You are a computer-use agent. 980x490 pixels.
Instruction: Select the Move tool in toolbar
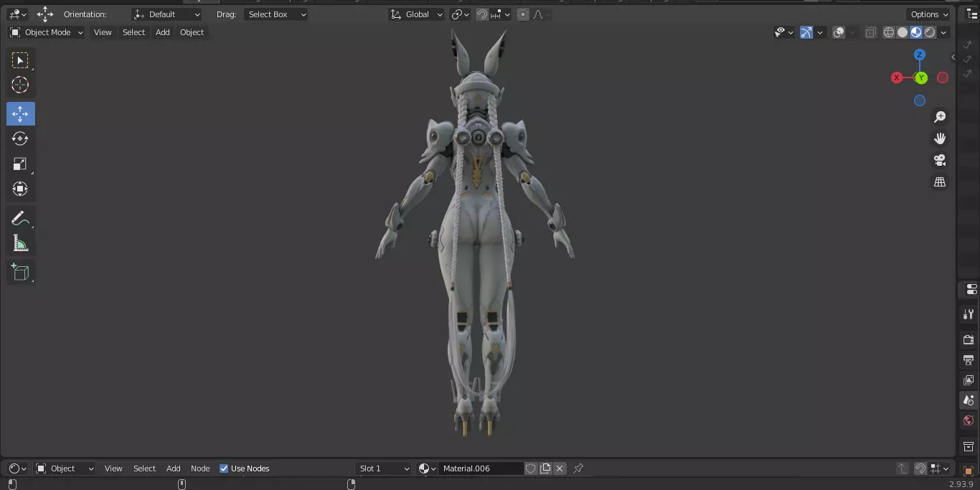pyautogui.click(x=20, y=113)
